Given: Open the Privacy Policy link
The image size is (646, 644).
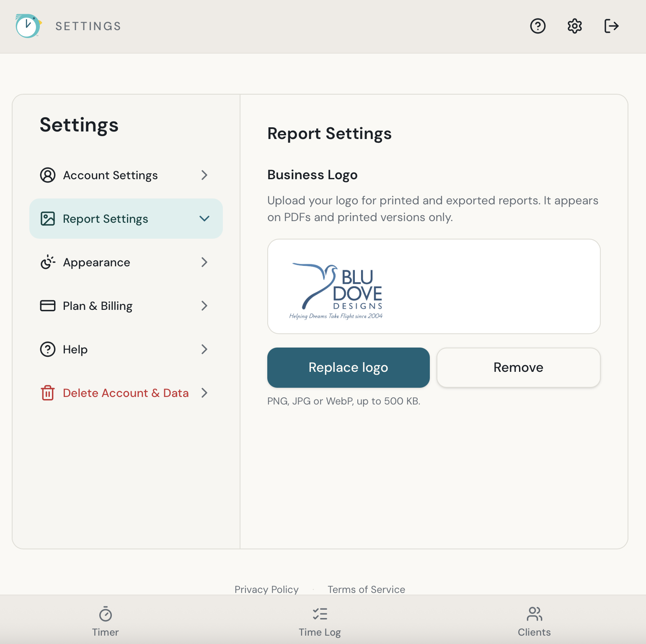Looking at the screenshot, I should tap(266, 589).
